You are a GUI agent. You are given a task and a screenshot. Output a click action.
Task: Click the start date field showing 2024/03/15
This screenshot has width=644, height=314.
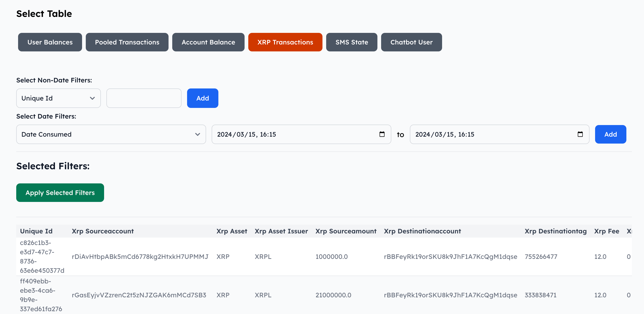pyautogui.click(x=275, y=134)
